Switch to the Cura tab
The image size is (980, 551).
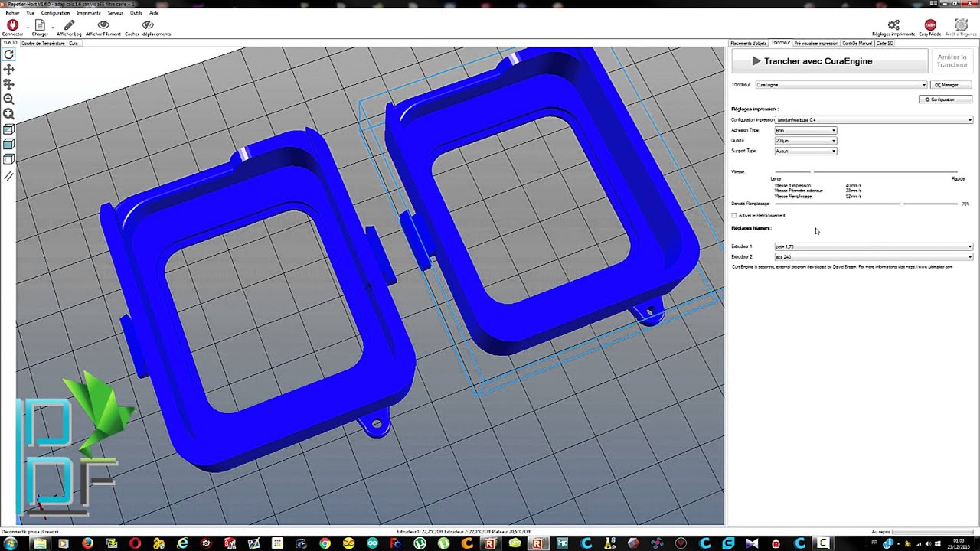point(73,44)
